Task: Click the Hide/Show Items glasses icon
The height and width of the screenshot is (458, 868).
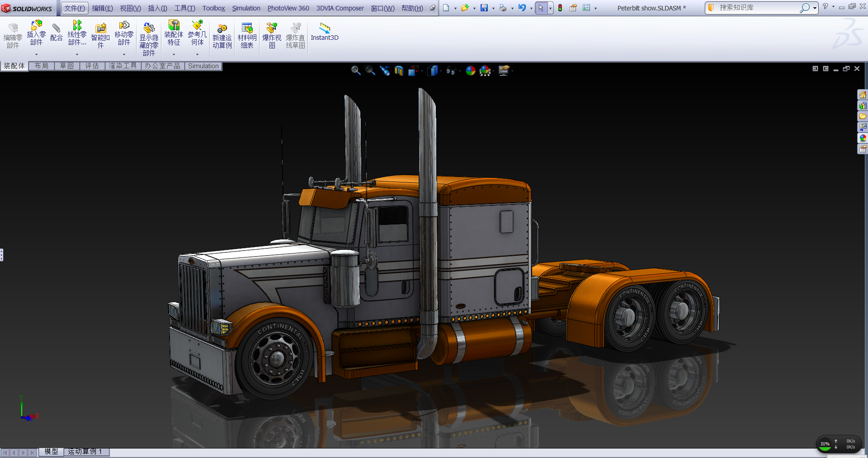Action: click(x=451, y=71)
